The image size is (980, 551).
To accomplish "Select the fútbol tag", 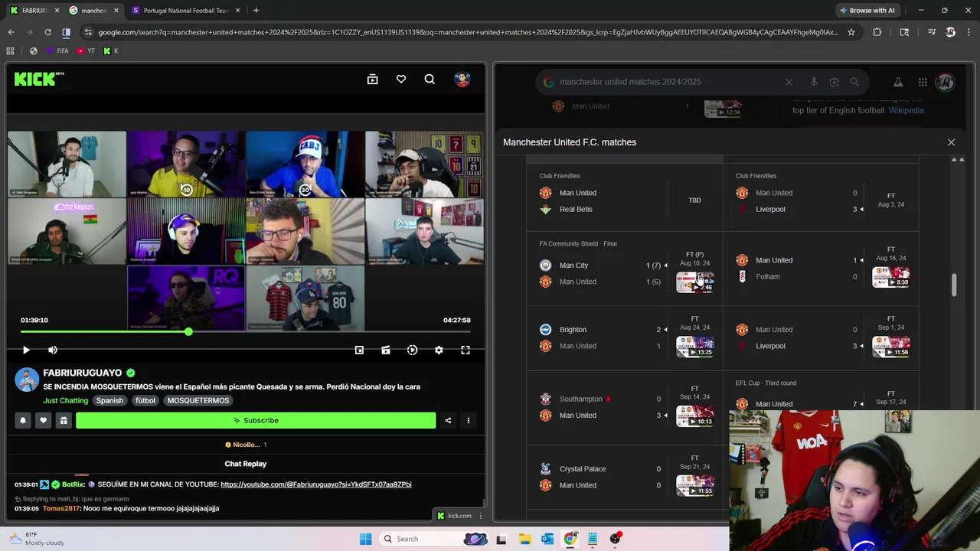I will 145,400.
